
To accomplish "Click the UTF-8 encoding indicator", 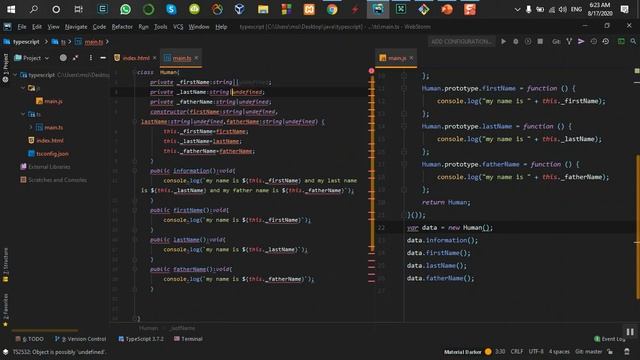I will click(x=536, y=351).
